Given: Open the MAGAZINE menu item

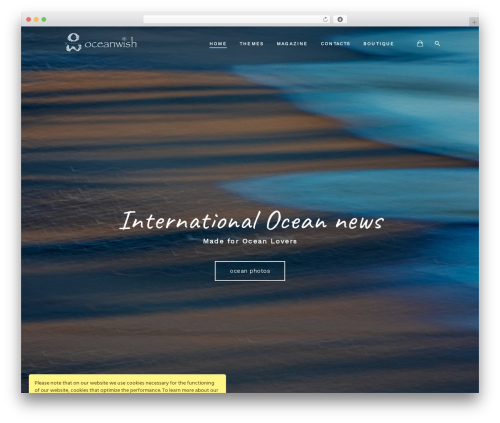Looking at the screenshot, I should tap(292, 44).
